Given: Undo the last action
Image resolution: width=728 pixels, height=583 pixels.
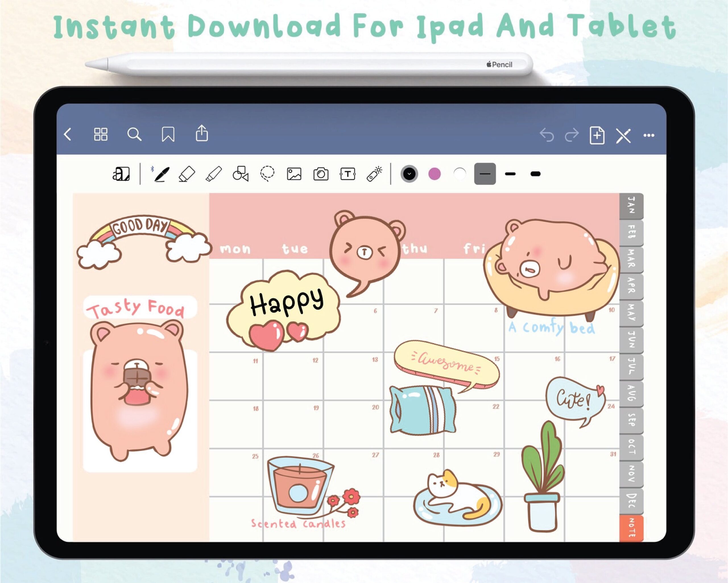Looking at the screenshot, I should 546,135.
